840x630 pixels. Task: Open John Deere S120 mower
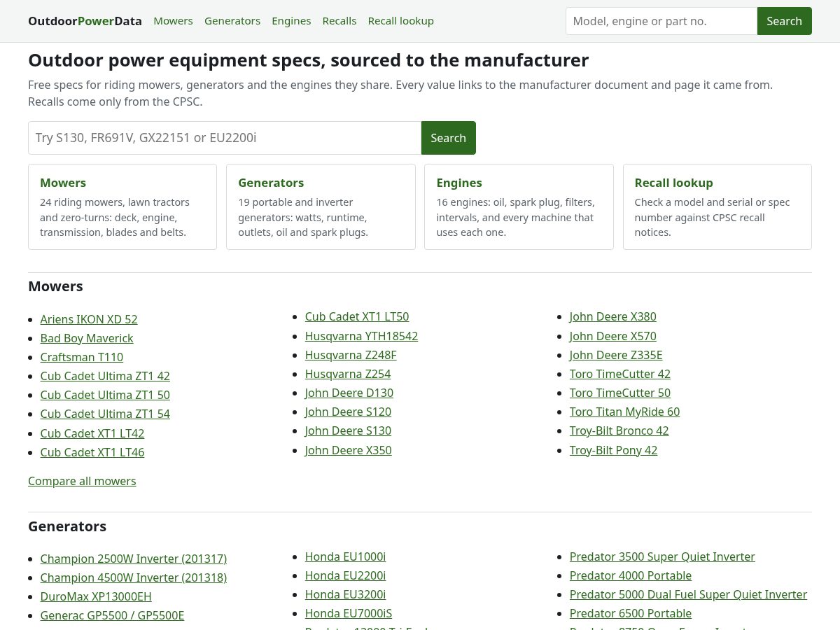point(348,412)
